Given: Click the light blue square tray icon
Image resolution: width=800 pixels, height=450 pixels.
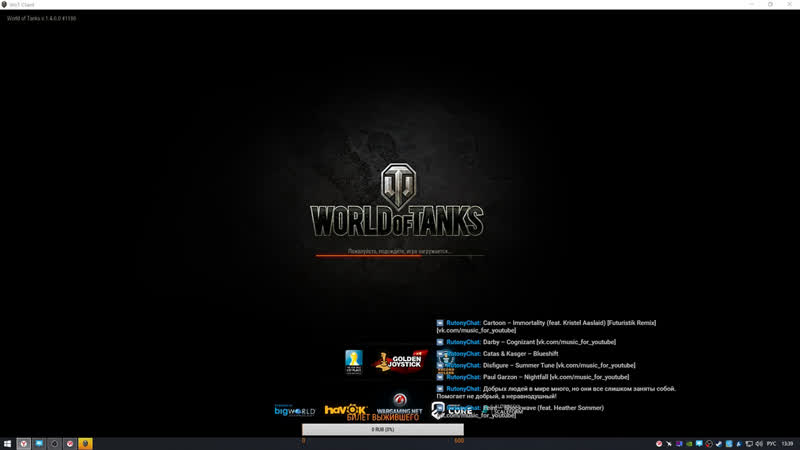Looking at the screenshot, I should coord(729,444).
